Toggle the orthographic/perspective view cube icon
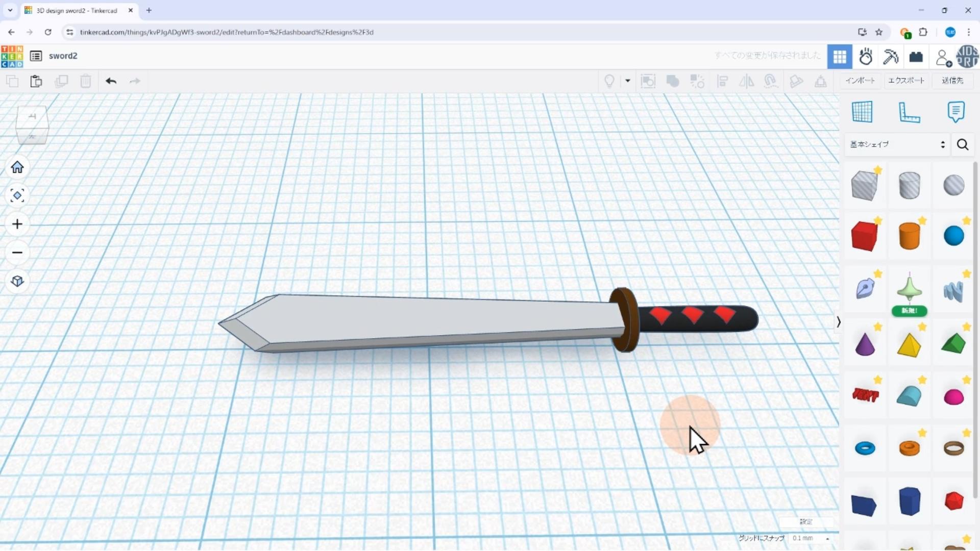Viewport: 980px width, 551px height. [17, 282]
